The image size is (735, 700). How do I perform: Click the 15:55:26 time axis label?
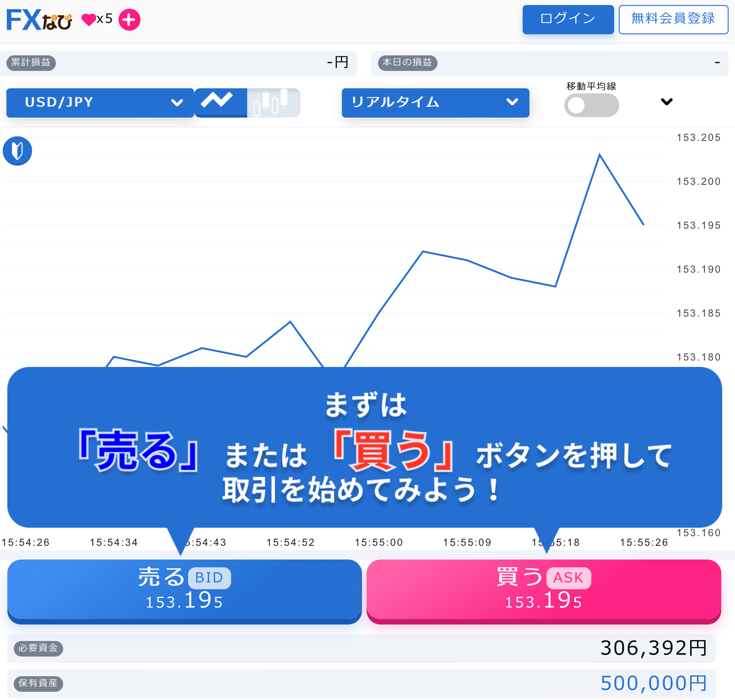(x=643, y=543)
